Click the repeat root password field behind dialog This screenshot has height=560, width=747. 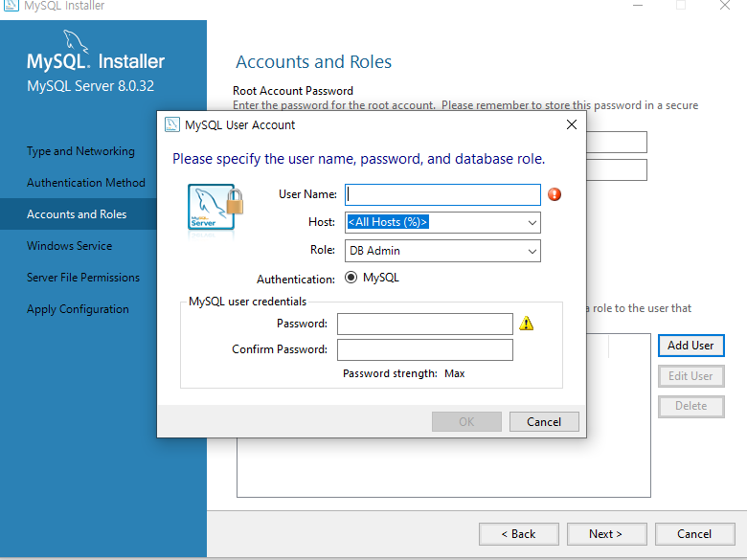(x=617, y=170)
